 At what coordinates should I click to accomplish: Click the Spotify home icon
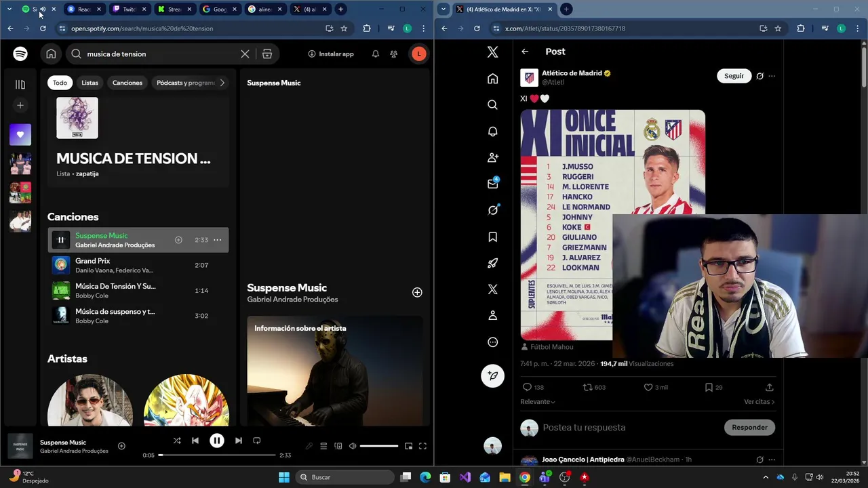tap(51, 54)
